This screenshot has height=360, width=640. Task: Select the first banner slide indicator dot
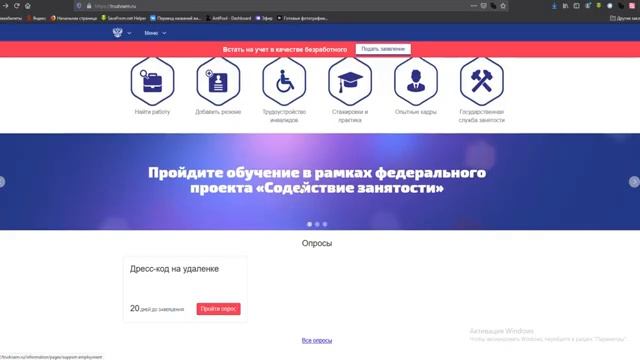pyautogui.click(x=309, y=224)
